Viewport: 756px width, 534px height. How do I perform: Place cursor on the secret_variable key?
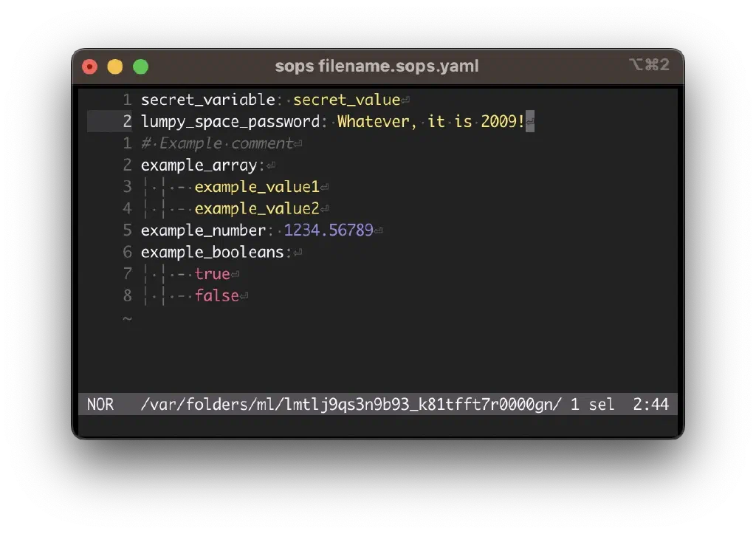pyautogui.click(x=207, y=100)
